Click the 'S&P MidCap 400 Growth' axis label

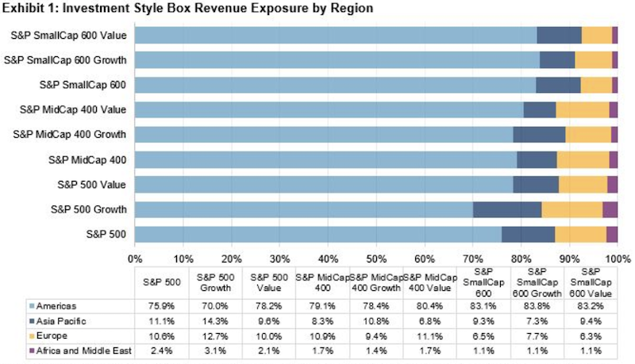click(x=69, y=134)
